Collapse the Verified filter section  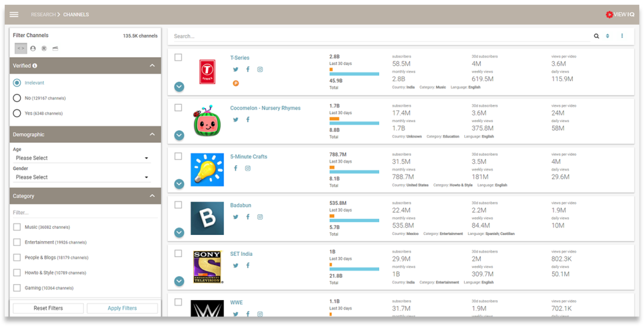tap(152, 66)
